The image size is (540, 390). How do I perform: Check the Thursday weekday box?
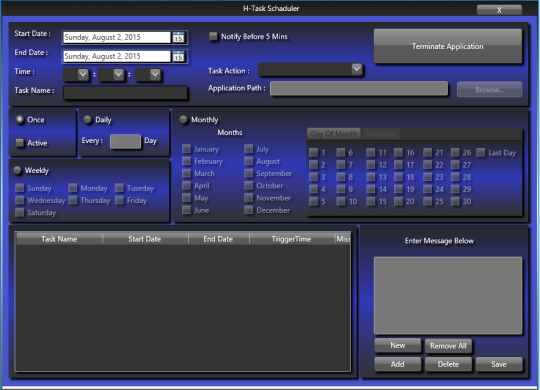point(73,200)
